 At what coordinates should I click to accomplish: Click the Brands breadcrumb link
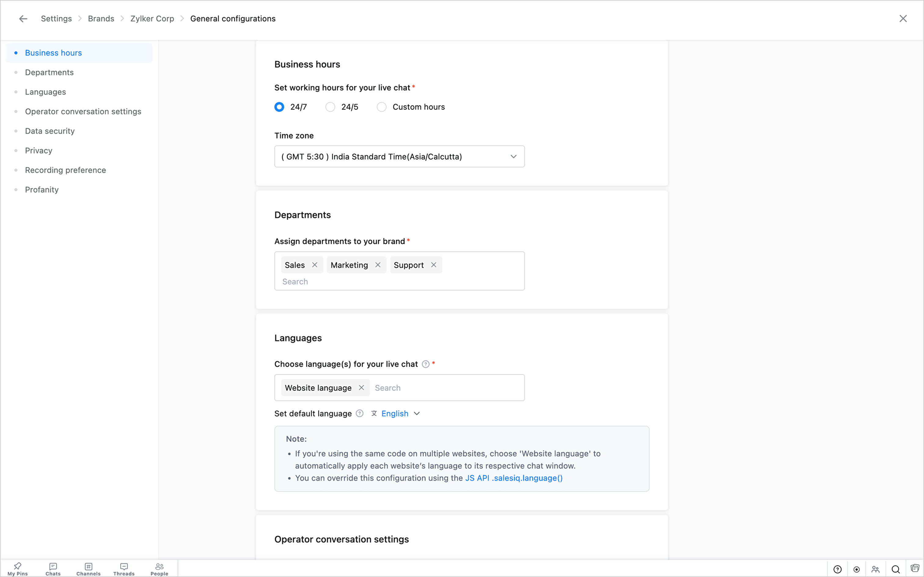pos(101,19)
